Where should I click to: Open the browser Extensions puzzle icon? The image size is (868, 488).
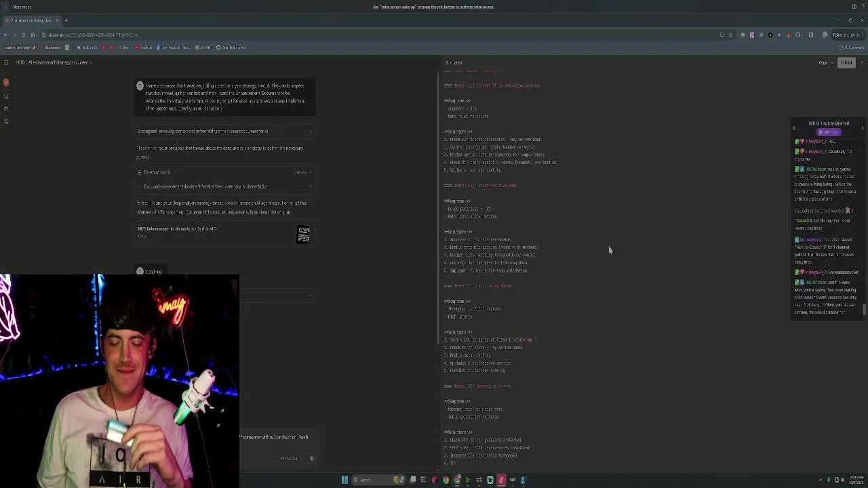[x=797, y=35]
